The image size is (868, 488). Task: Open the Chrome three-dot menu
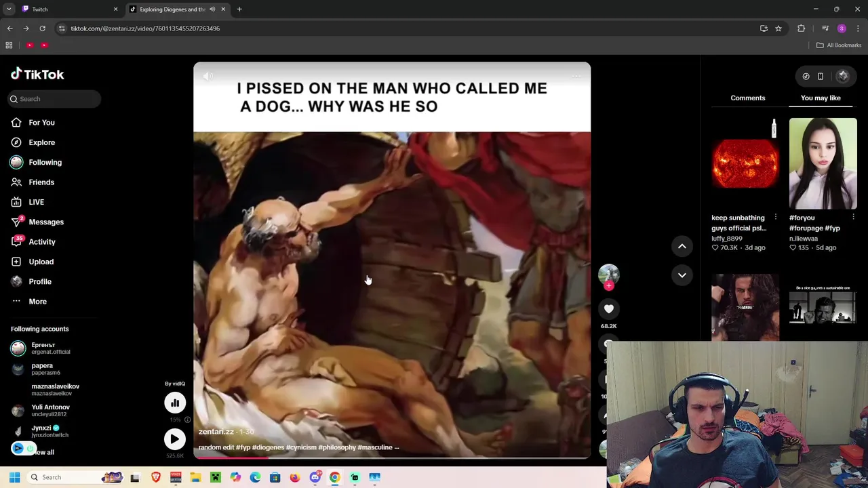[858, 28]
